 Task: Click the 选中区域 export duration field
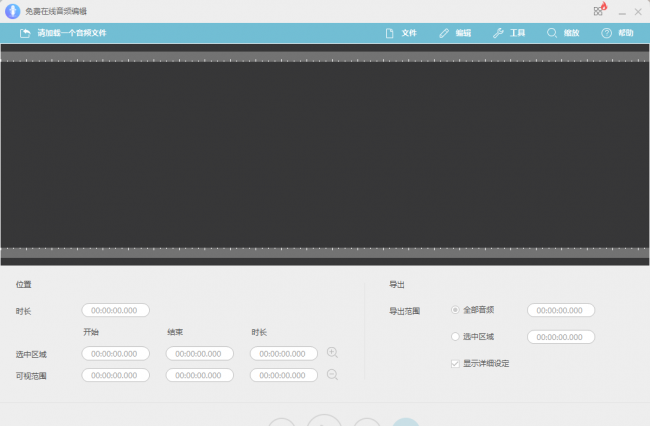coord(561,337)
